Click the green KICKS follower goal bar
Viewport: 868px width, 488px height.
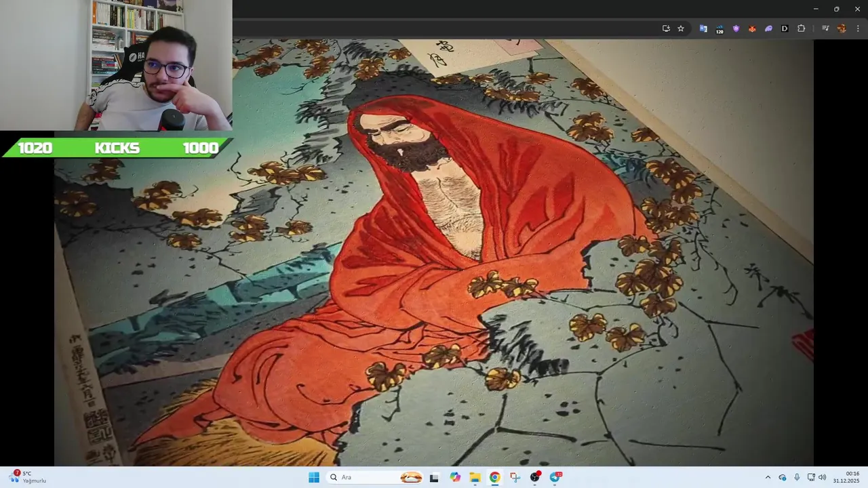tap(118, 148)
